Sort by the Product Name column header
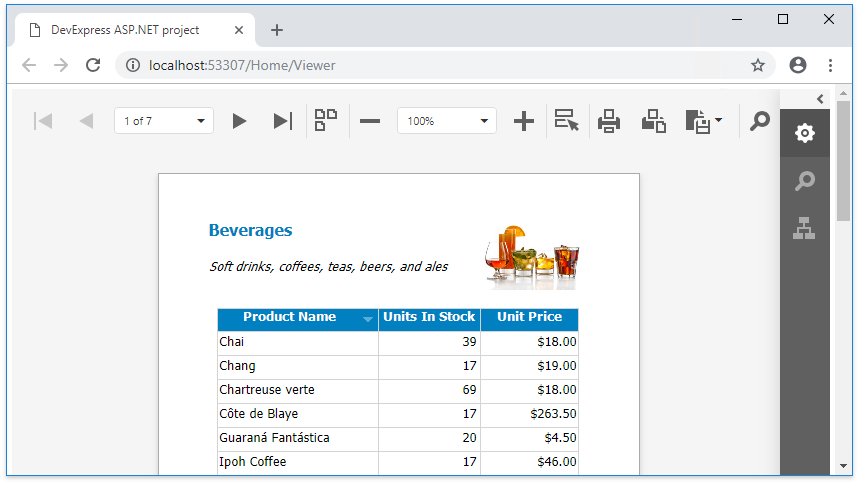Screen dimensions: 859x484 (x=290, y=317)
